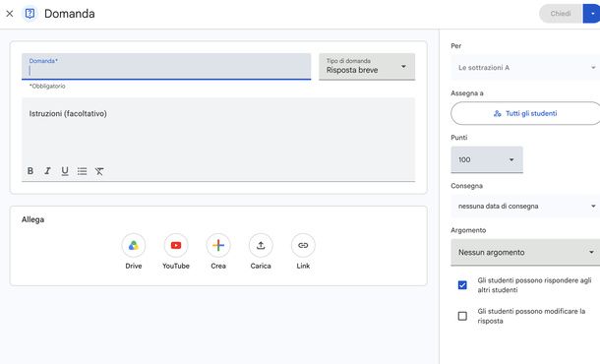Insert a bulleted list in instructions
The image size is (600, 364).
(x=82, y=171)
